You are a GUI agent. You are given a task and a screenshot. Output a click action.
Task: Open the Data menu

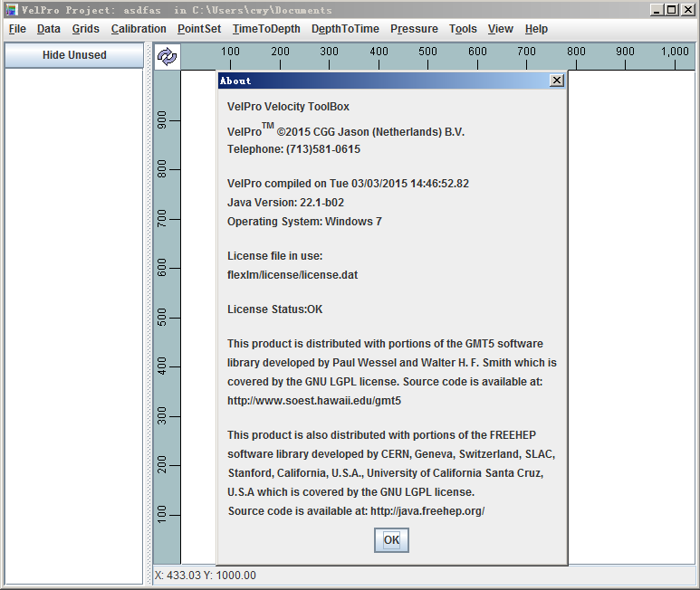pyautogui.click(x=49, y=29)
